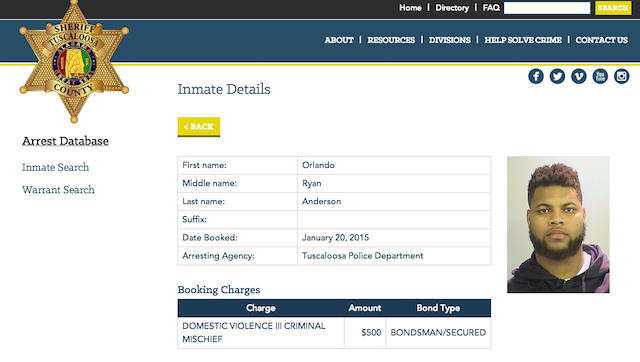The image size is (640, 362).
Task: Focus the site search text field
Action: [547, 8]
